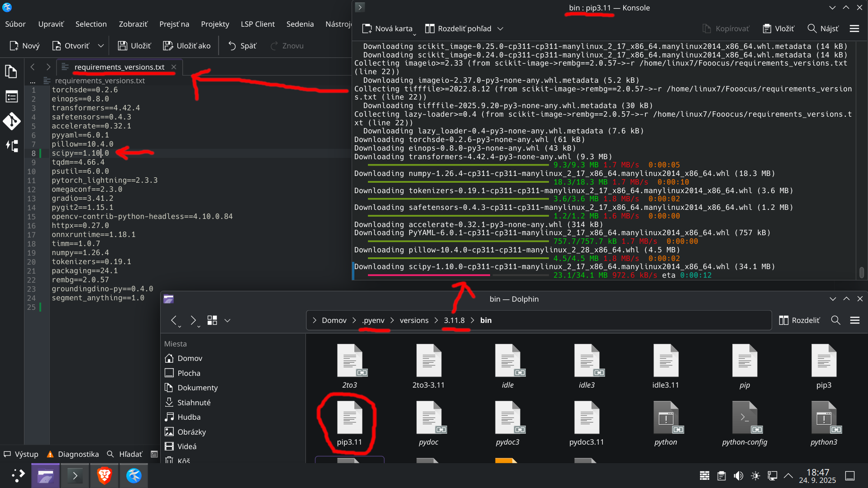868x488 pixels.
Task: Click the Nová karta icon in Konsole
Action: [367, 28]
